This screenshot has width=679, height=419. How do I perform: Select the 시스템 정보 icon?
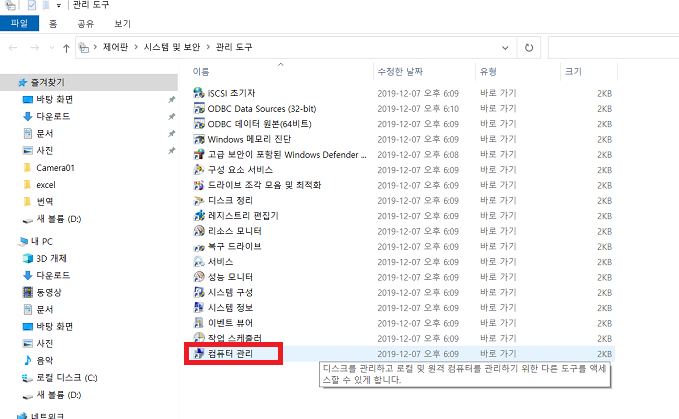pos(199,308)
